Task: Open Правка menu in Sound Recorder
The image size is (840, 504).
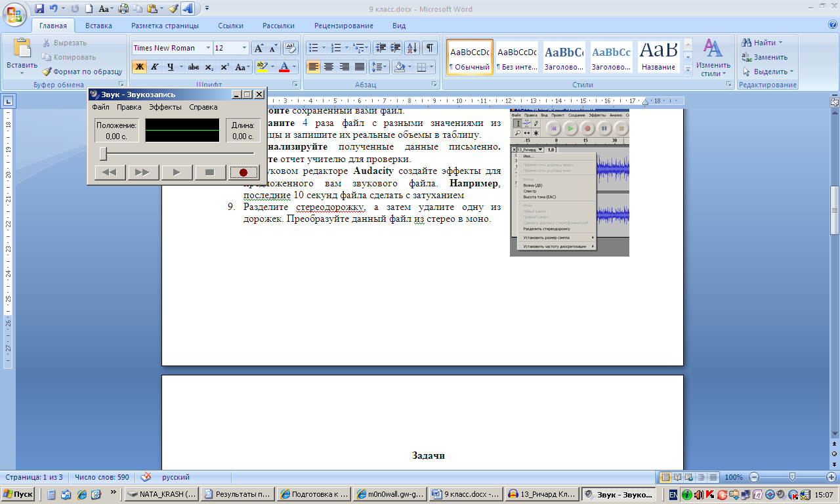Action: click(129, 107)
